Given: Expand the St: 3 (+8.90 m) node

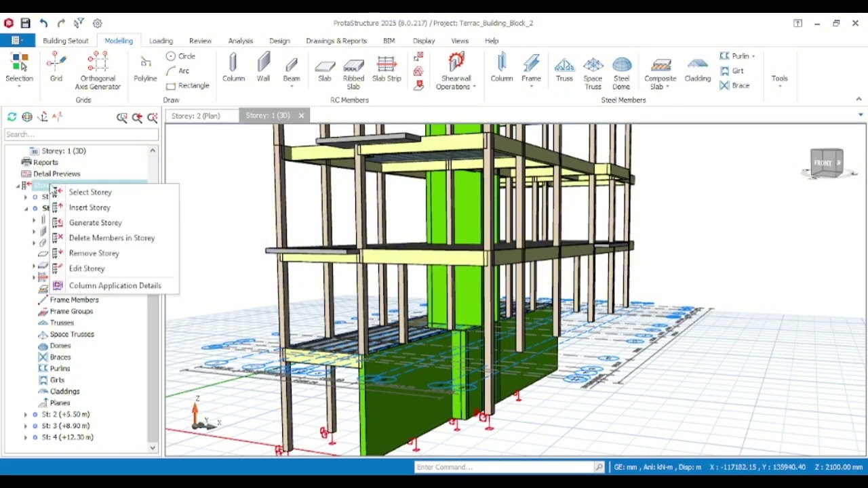Looking at the screenshot, I should [x=26, y=426].
